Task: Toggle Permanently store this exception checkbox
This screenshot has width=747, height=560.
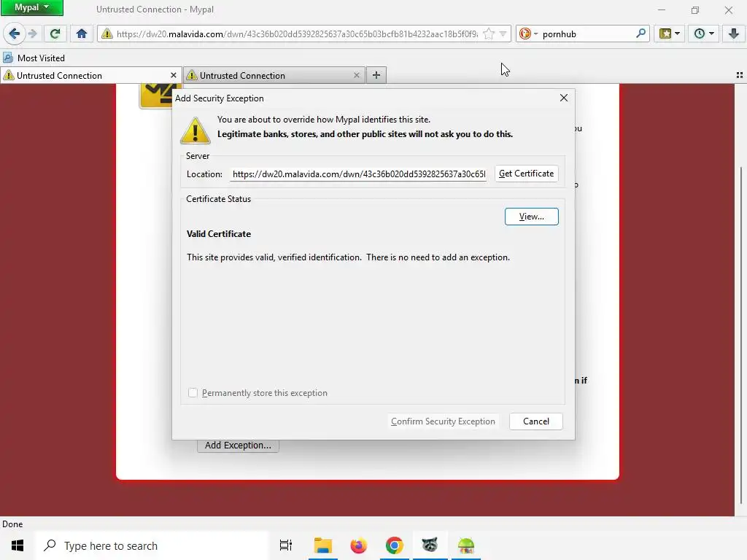Action: 193,393
